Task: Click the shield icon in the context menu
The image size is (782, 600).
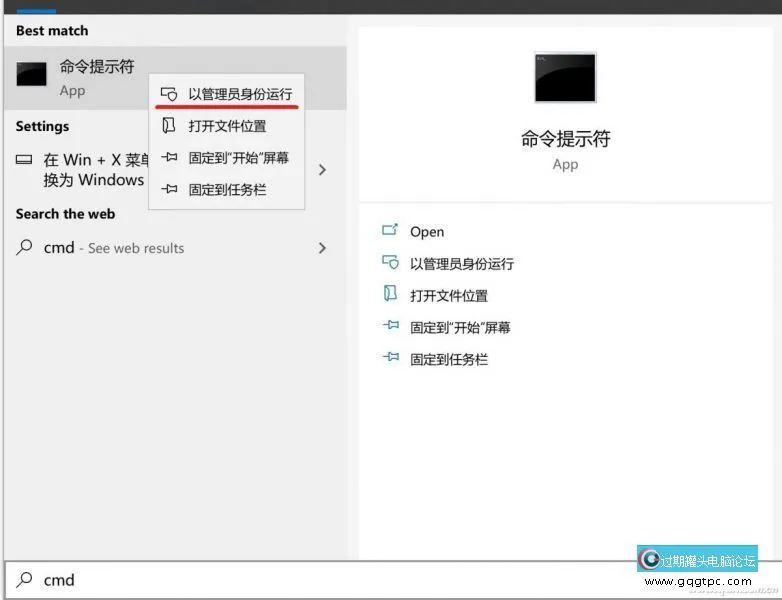Action: click(169, 94)
